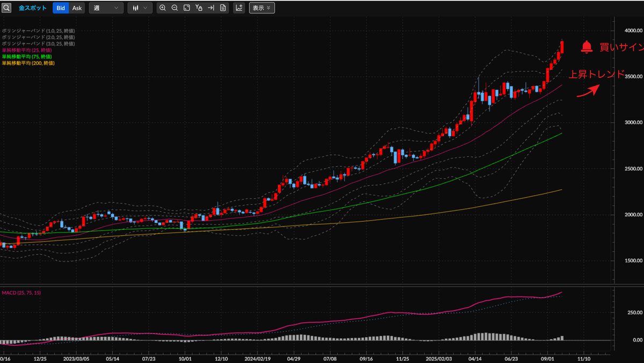The image size is (644, 363).
Task: Open the 週 timeframe dropdown
Action: (106, 8)
